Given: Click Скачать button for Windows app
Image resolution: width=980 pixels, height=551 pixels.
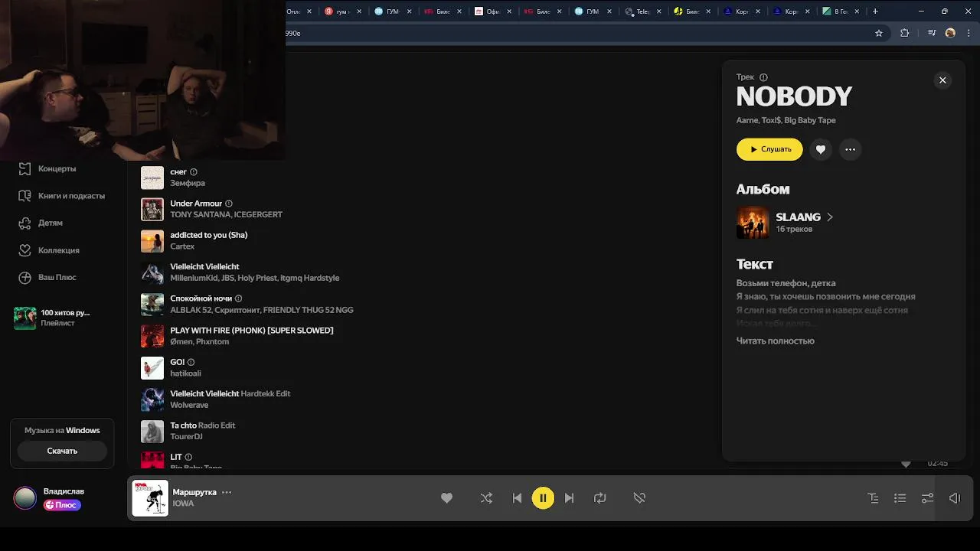Looking at the screenshot, I should tap(62, 451).
